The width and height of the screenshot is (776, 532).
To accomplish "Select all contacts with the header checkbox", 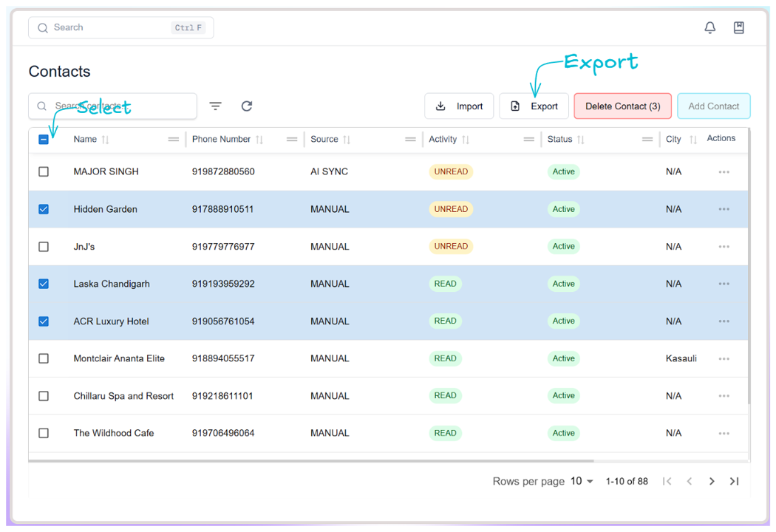I will click(44, 139).
